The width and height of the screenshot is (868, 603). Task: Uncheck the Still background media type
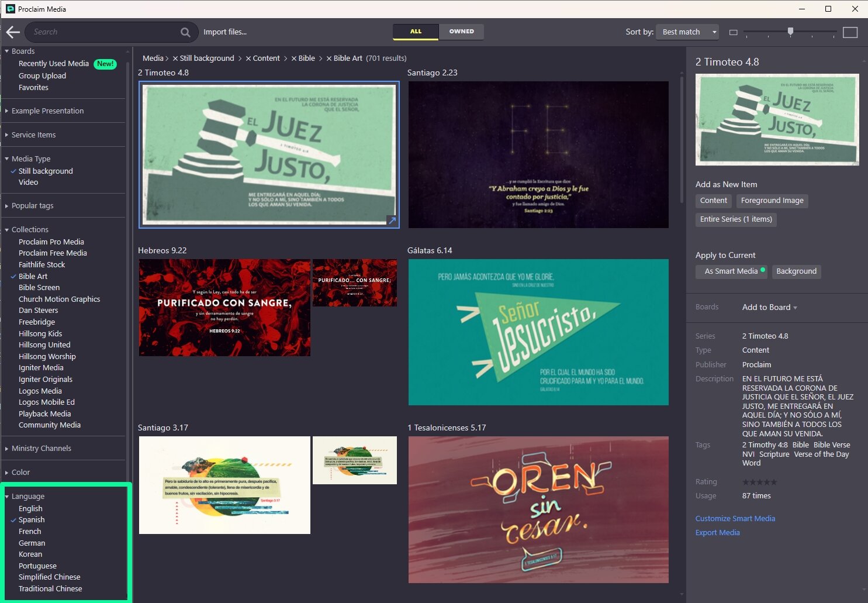[45, 171]
